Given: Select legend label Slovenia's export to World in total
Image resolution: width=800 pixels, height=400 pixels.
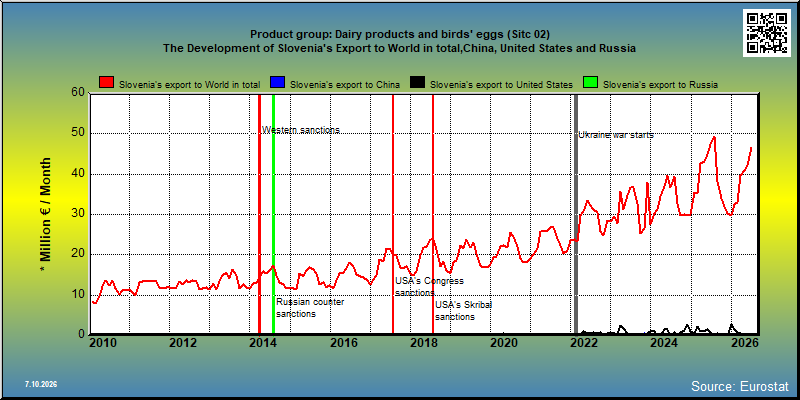Looking at the screenshot, I should pos(190,85).
